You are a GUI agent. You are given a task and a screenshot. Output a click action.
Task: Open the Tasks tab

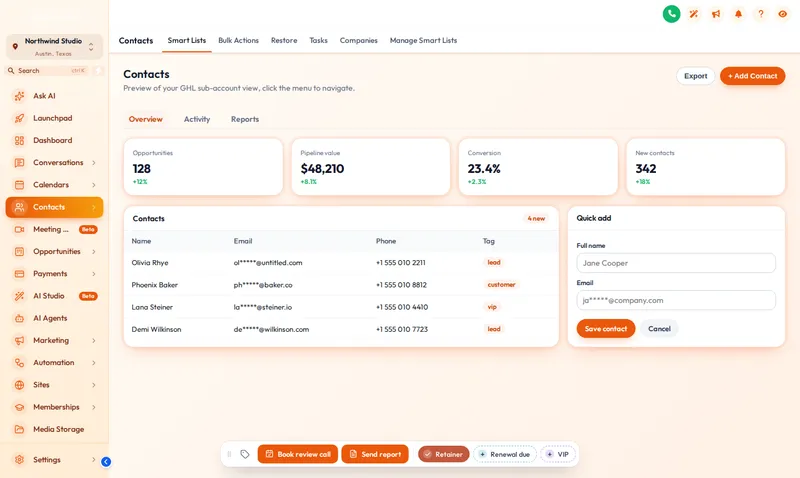[318, 40]
